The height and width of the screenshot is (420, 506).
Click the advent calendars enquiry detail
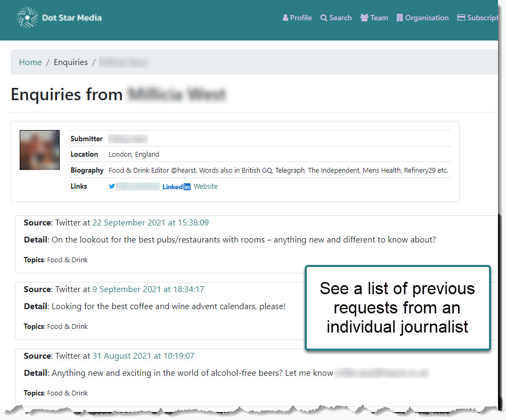pyautogui.click(x=168, y=306)
